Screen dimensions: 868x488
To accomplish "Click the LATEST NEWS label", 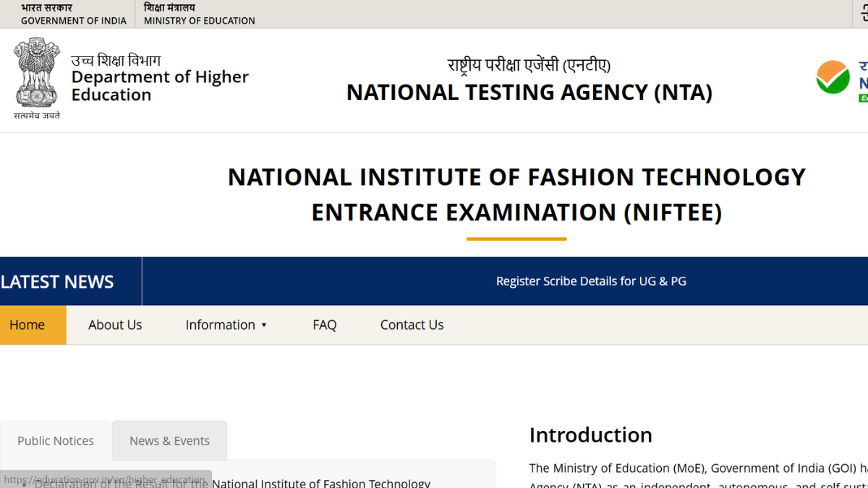I will pyautogui.click(x=57, y=281).
